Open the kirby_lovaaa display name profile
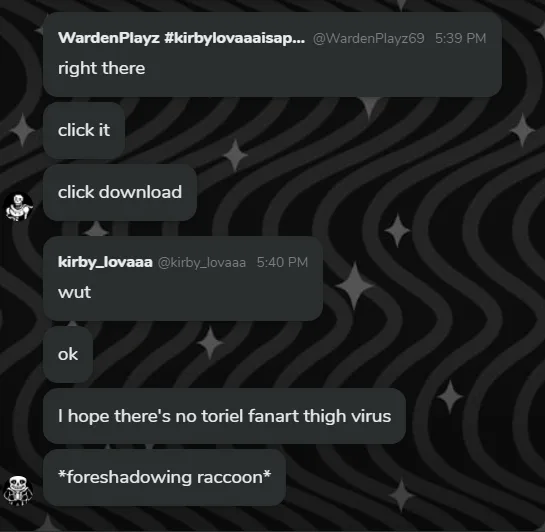This screenshot has height=532, width=545. (x=105, y=262)
